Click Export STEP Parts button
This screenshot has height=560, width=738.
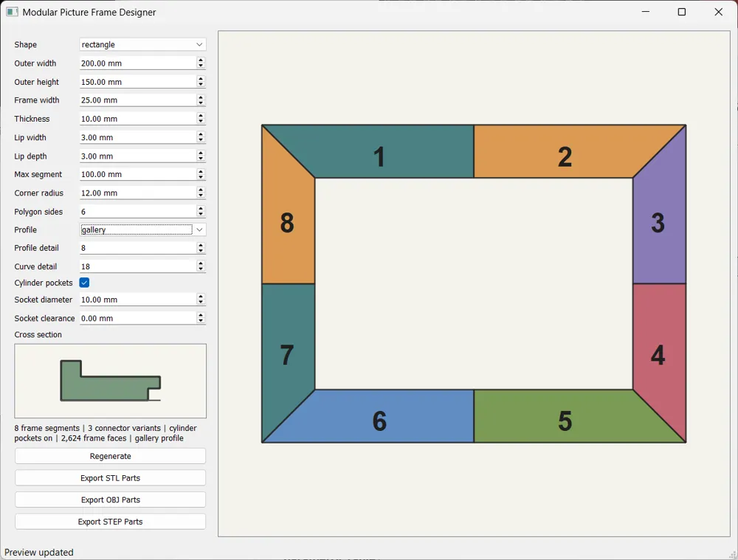tap(110, 522)
